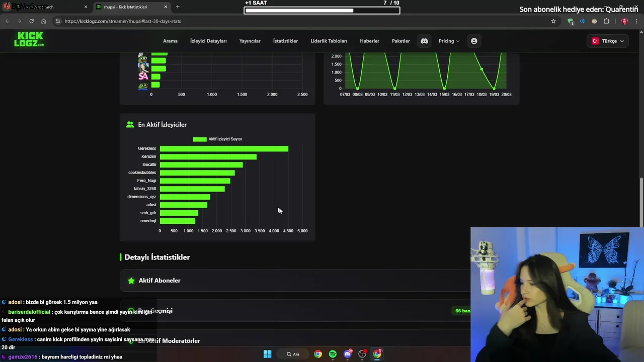This screenshot has width=644, height=362.
Task: Close the rhupsi - Kick İstatistikleri tab
Action: (x=166, y=7)
